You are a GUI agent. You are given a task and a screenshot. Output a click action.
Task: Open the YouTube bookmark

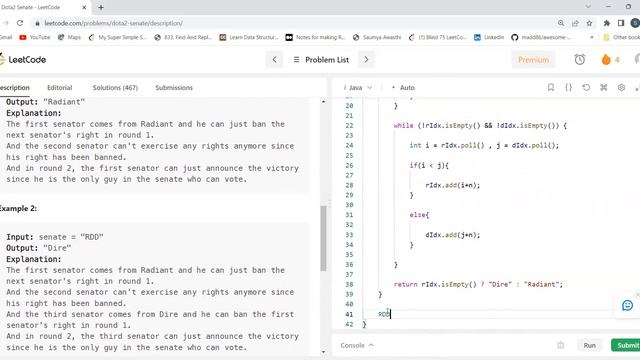coord(35,37)
